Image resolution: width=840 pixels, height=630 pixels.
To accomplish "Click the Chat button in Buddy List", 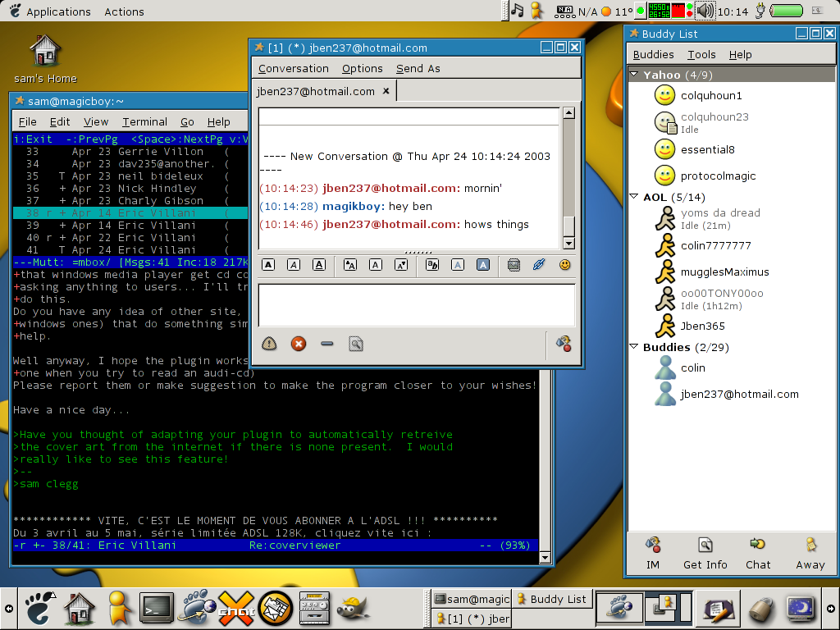I will click(757, 554).
